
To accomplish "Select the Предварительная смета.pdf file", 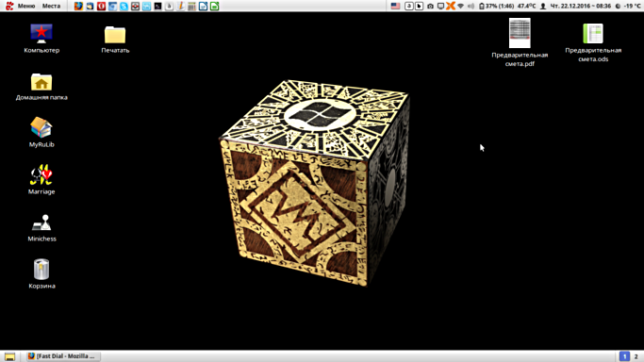I will [520, 42].
